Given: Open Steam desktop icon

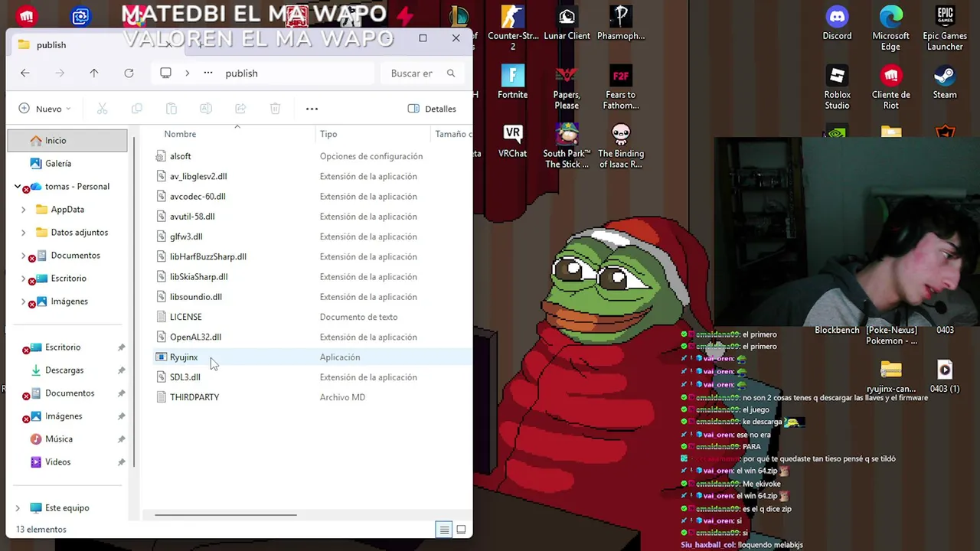Looking at the screenshot, I should pos(945,82).
